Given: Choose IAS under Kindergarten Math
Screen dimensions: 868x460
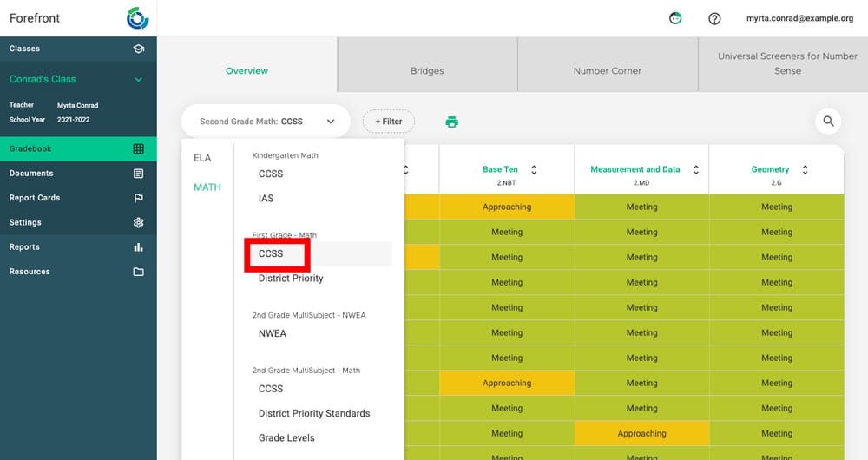Looking at the screenshot, I should [266, 198].
